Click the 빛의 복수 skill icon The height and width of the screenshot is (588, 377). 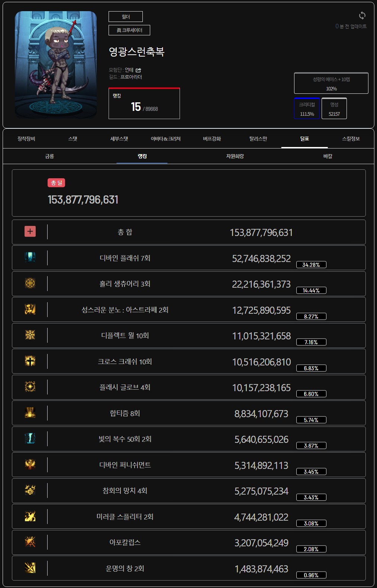[x=30, y=438]
